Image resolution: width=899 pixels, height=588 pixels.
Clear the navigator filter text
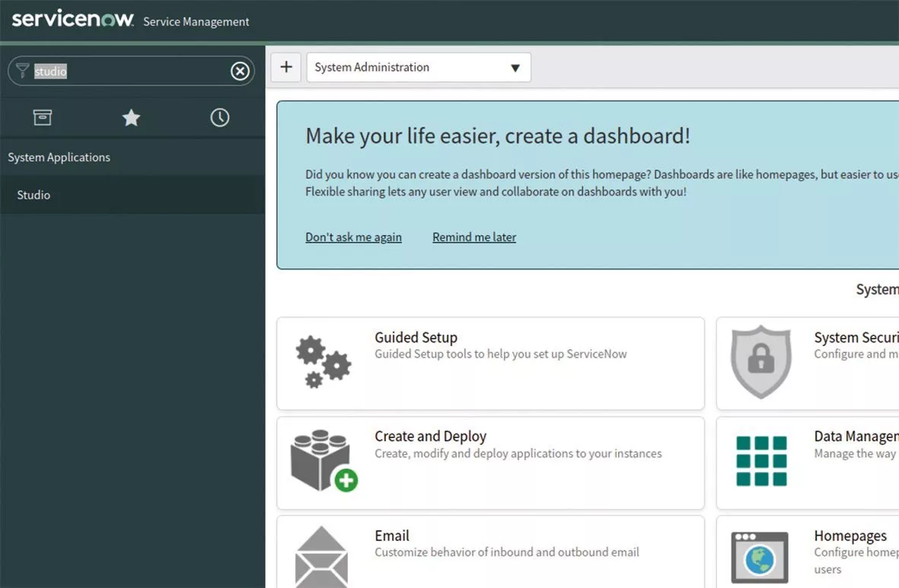pyautogui.click(x=240, y=71)
